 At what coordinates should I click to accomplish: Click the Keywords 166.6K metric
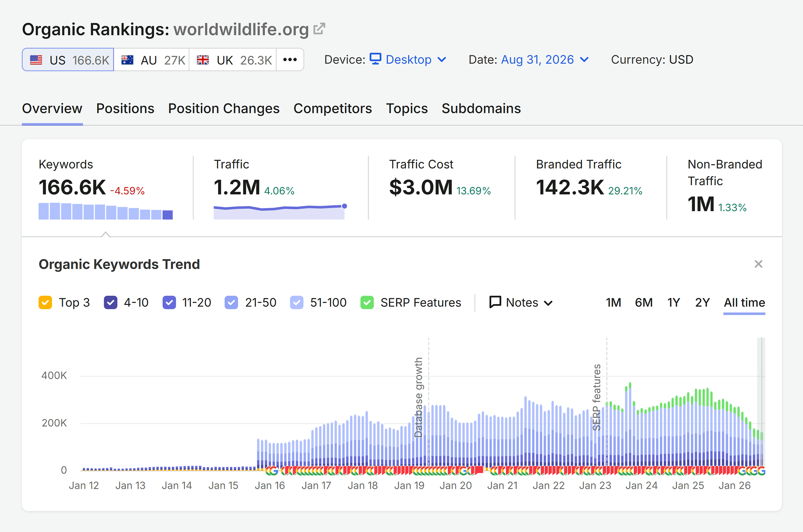pyautogui.click(x=72, y=187)
